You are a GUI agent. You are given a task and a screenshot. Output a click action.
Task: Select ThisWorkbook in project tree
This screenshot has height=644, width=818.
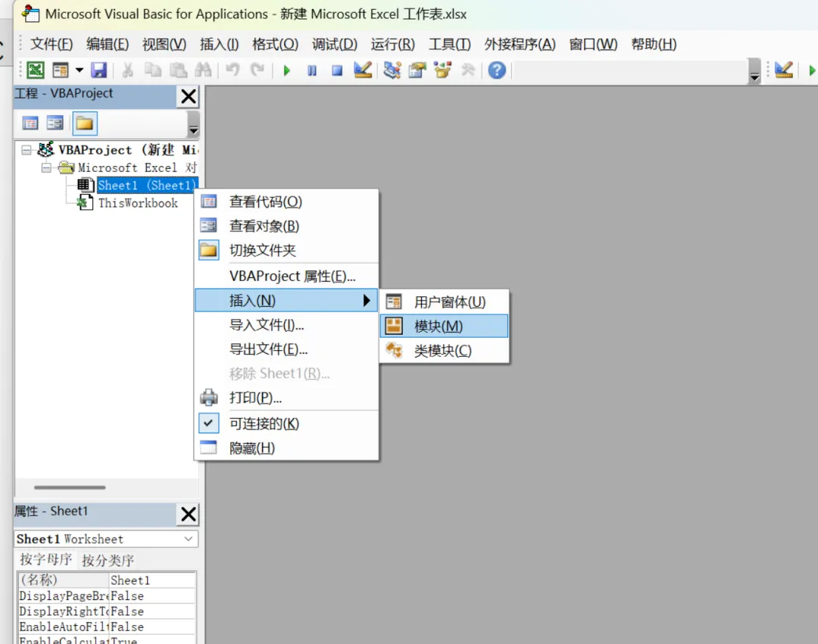[138, 203]
